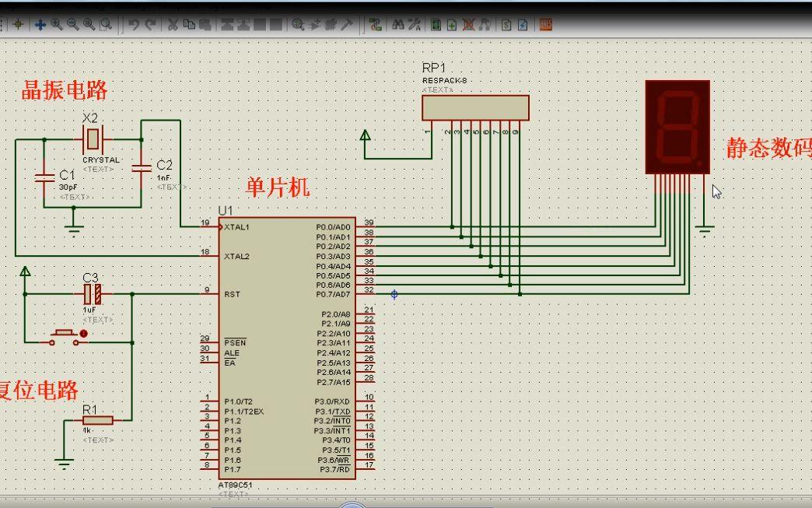This screenshot has height=508, width=812.
Task: Click the block rotate icon
Action: [260, 24]
